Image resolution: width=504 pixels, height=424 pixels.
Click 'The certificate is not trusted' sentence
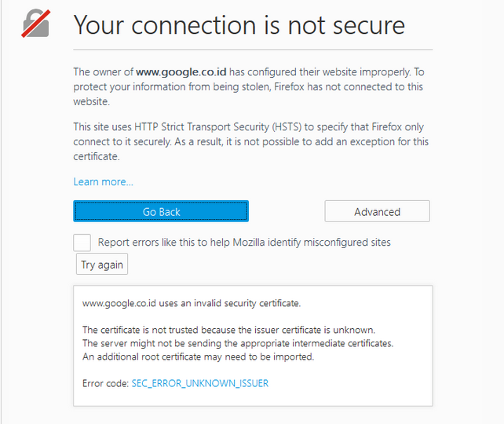click(228, 330)
